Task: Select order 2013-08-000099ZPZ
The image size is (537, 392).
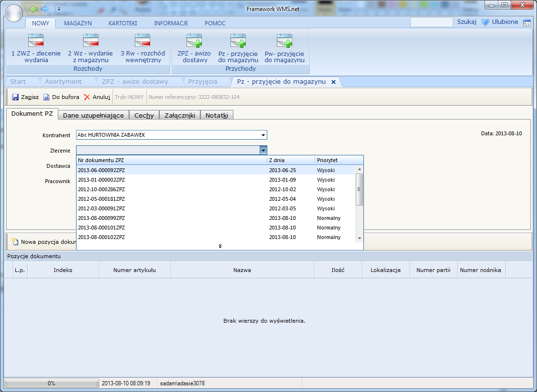Action: pyautogui.click(x=216, y=218)
